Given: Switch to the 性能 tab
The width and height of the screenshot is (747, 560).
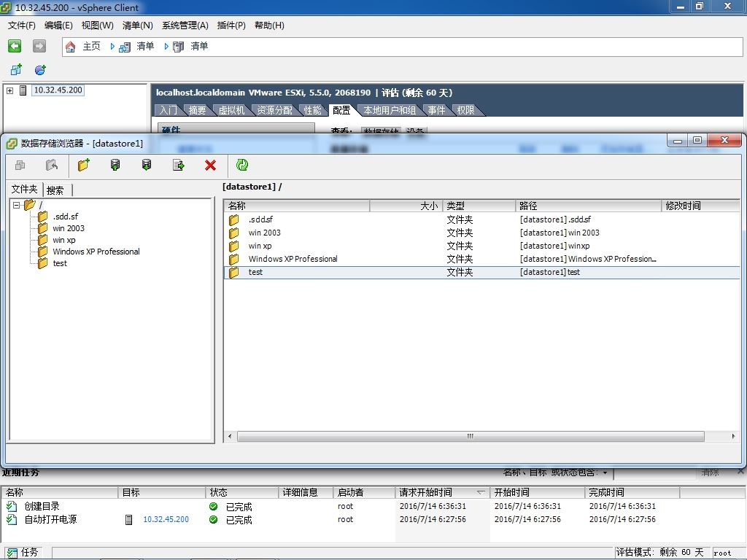Looking at the screenshot, I should pos(312,111).
